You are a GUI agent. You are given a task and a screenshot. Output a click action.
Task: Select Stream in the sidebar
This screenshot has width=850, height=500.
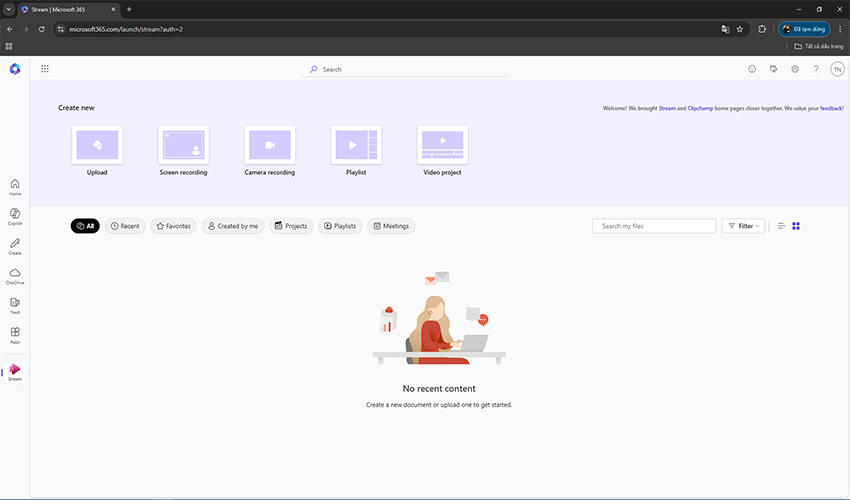15,372
